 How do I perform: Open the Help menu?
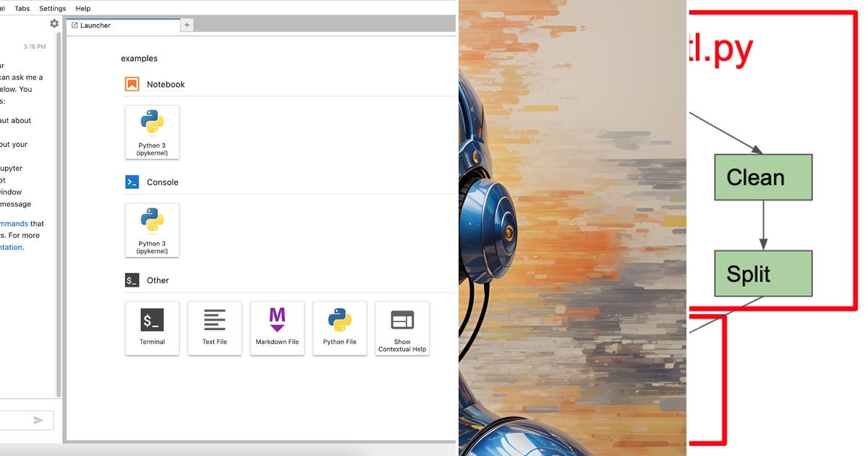[x=83, y=8]
